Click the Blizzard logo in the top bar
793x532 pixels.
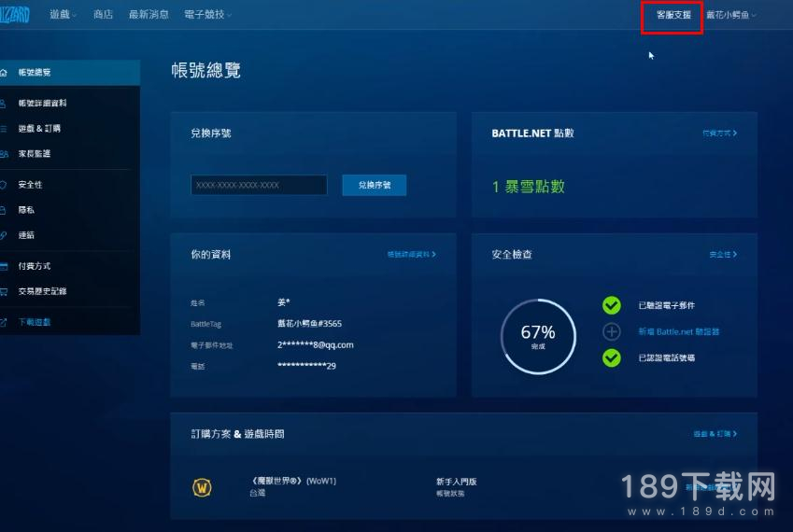(14, 15)
